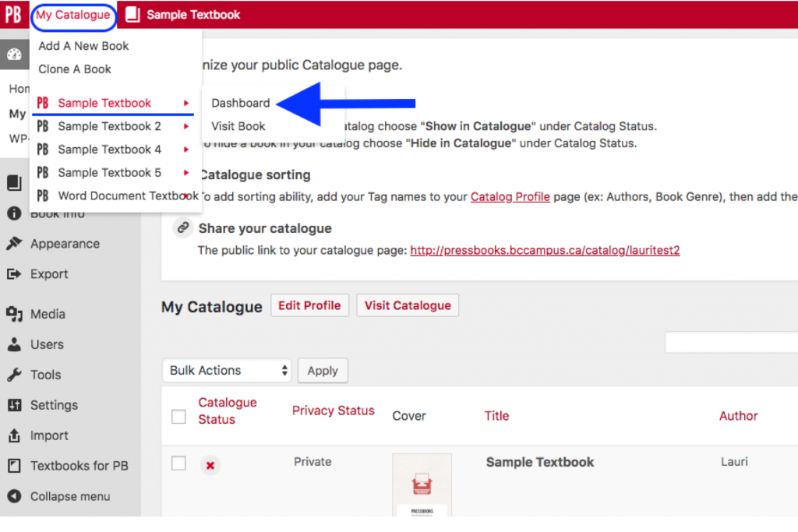This screenshot has width=798, height=532.
Task: Click PB icon next to Sample Textbook 5
Action: click(43, 172)
